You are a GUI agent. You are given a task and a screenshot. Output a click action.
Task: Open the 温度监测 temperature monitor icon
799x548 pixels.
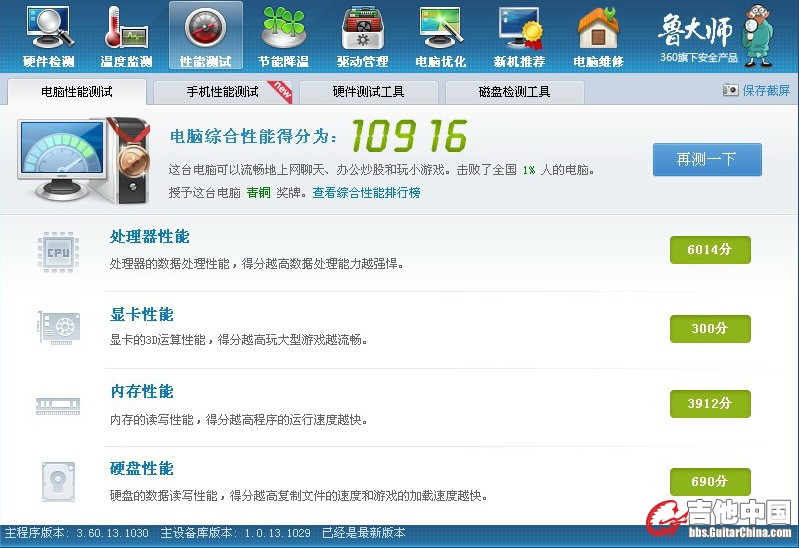coord(127,36)
